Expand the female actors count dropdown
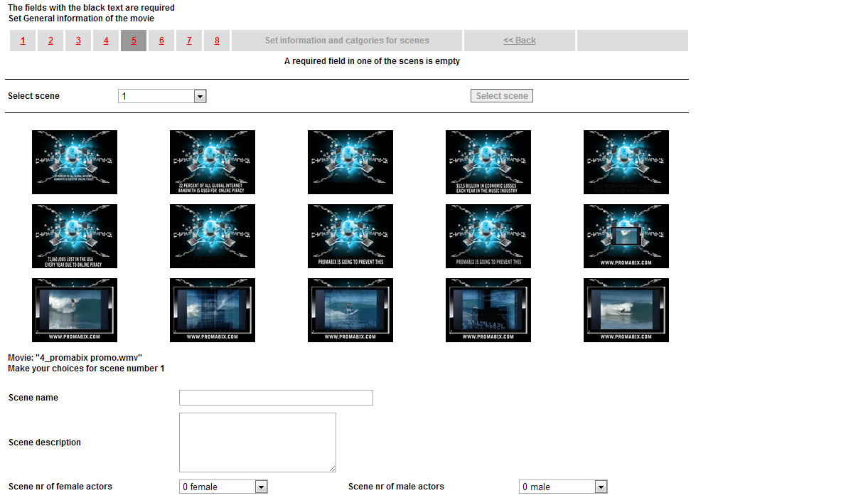Image resolution: width=868 pixels, height=498 pixels. tap(223, 487)
